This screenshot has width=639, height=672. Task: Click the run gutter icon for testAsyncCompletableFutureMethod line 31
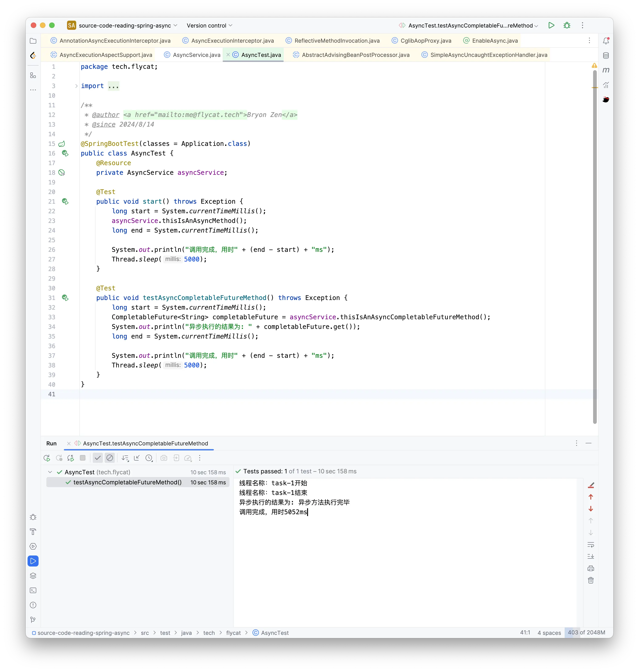point(65,298)
